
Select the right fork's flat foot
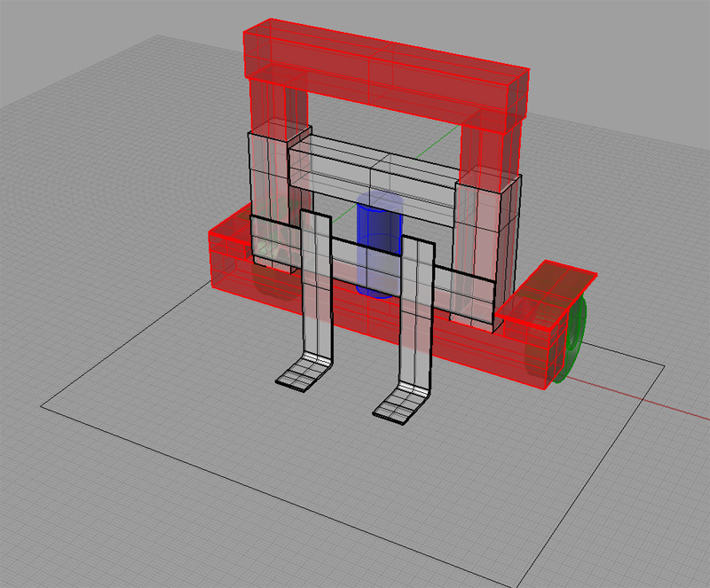click(x=400, y=404)
